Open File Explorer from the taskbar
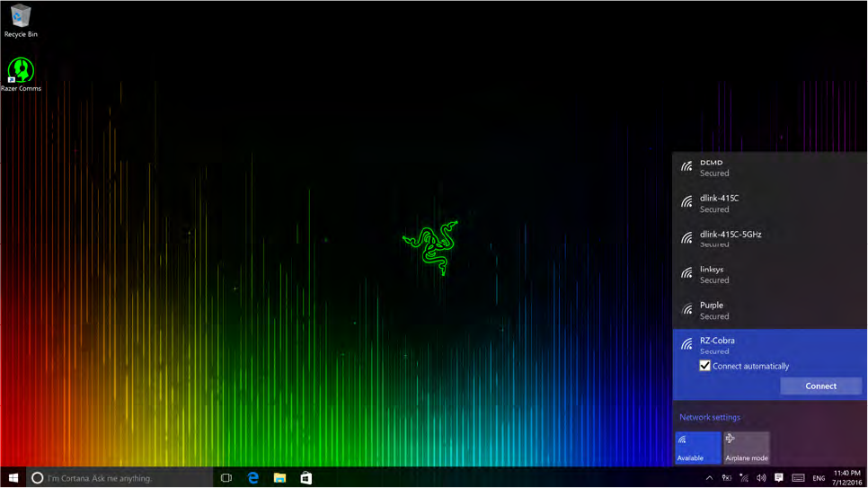 click(x=279, y=477)
